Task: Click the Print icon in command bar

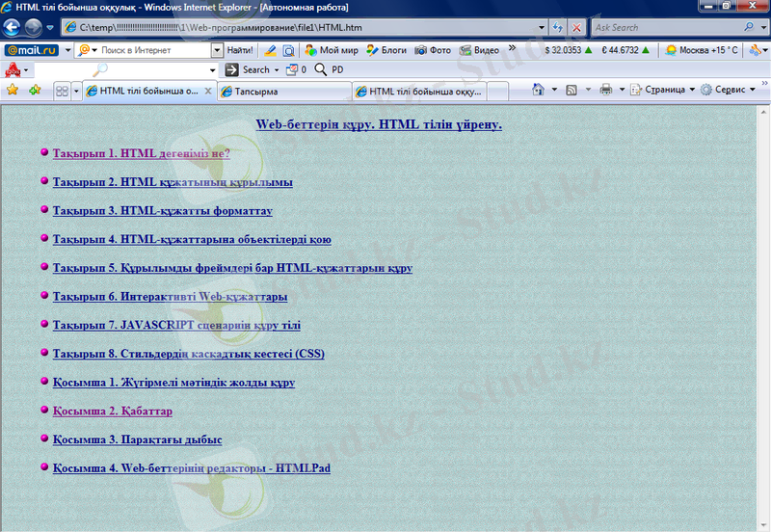Action: pyautogui.click(x=605, y=90)
